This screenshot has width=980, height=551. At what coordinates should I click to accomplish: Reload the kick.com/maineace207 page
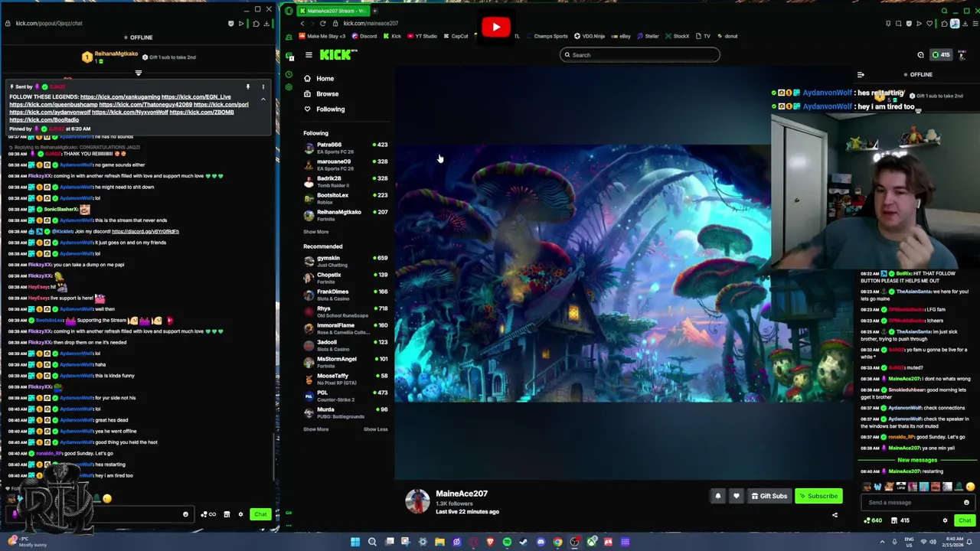[x=322, y=24]
